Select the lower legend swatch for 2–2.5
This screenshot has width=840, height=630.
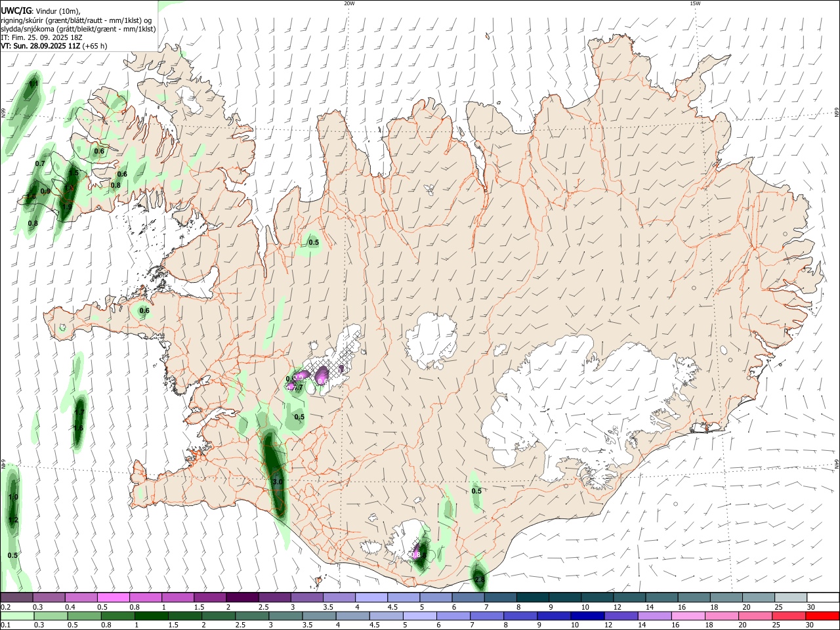pos(219,616)
